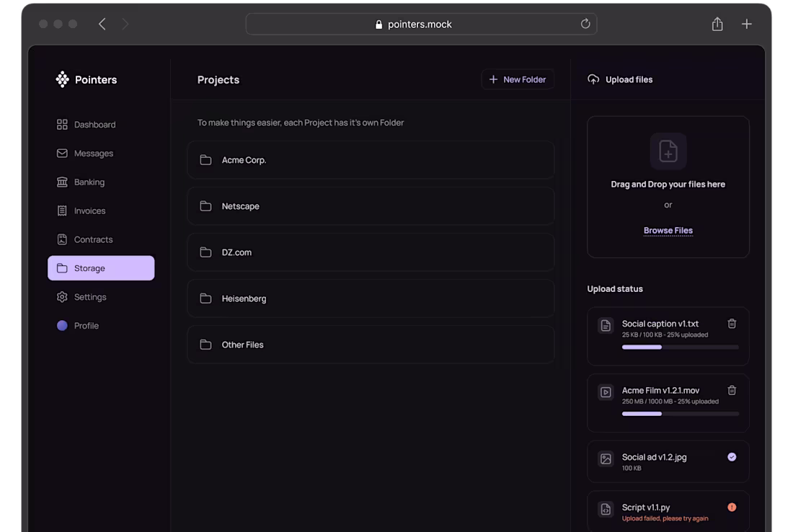Reload the page in the browser

coord(585,24)
